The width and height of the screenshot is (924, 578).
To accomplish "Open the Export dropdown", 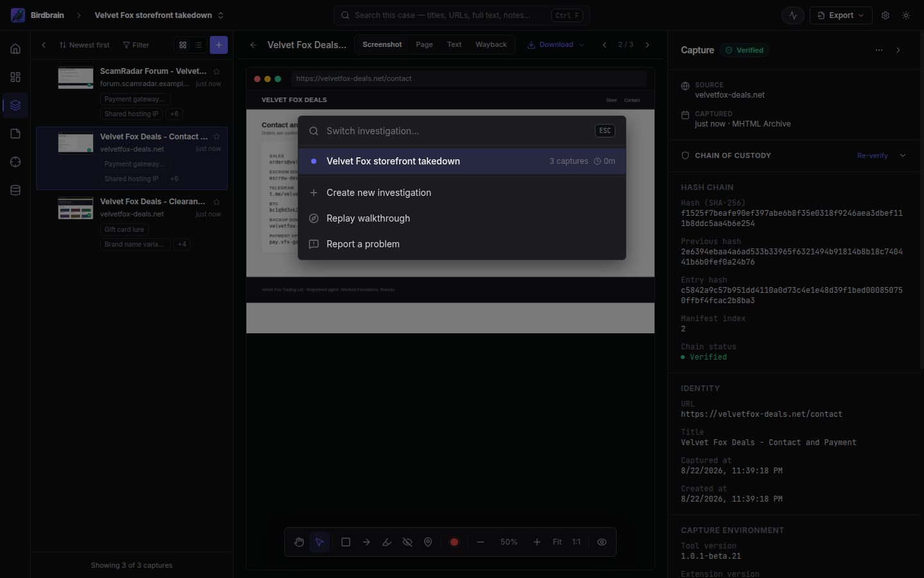I will coord(841,15).
